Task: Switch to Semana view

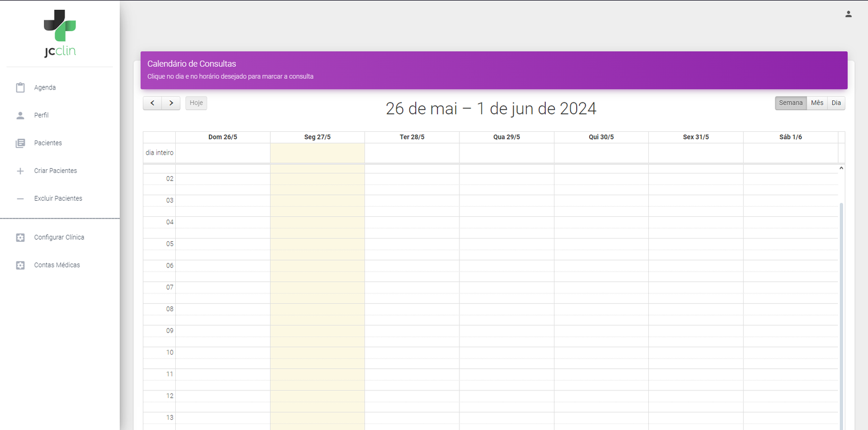Action: click(x=791, y=103)
